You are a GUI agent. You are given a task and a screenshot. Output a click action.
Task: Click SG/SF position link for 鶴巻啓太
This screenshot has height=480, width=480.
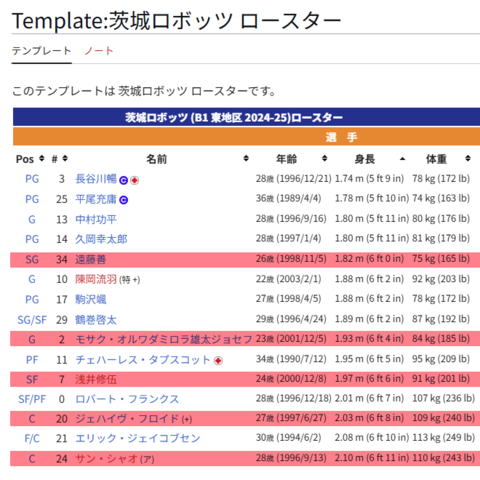click(32, 320)
